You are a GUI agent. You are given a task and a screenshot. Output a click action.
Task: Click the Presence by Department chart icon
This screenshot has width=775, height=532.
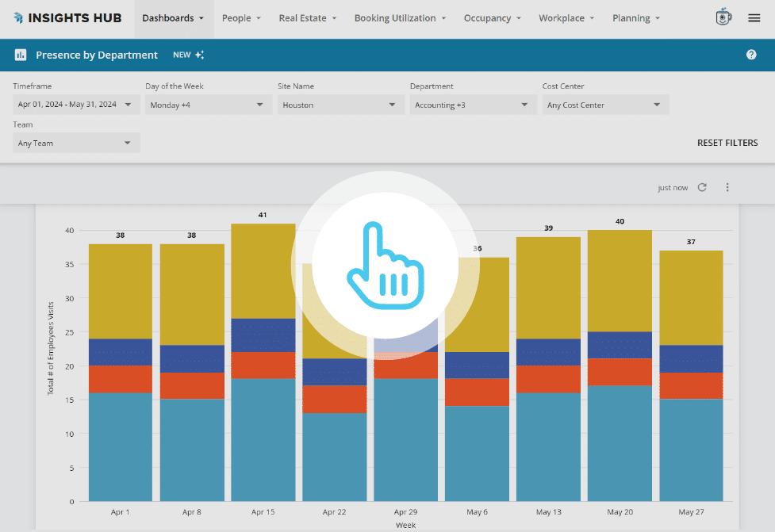[21, 55]
